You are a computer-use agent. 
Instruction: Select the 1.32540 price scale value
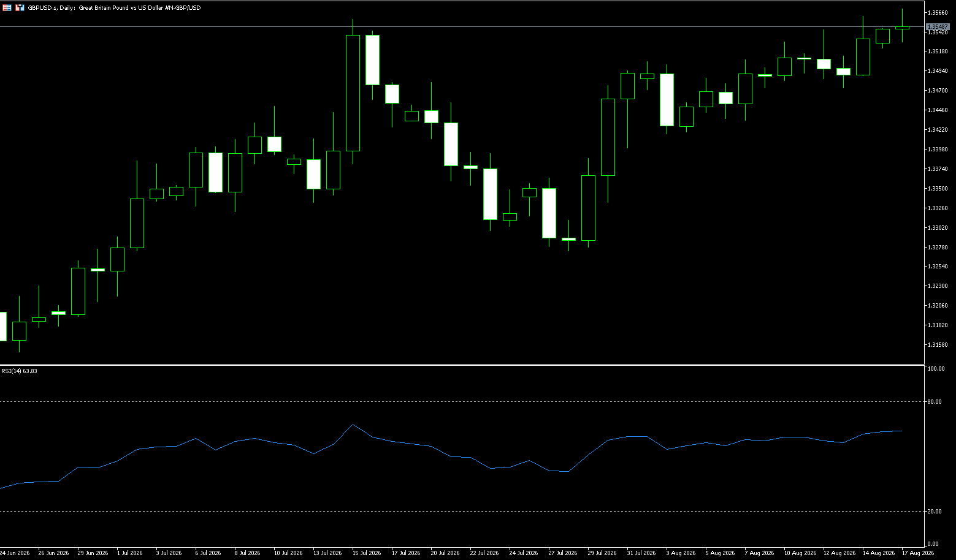pyautogui.click(x=938, y=267)
